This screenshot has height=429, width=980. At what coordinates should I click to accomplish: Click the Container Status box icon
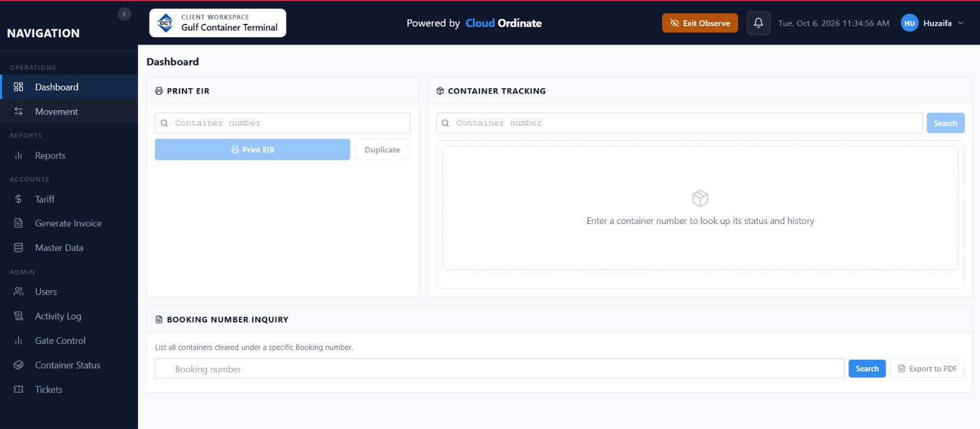tap(18, 365)
